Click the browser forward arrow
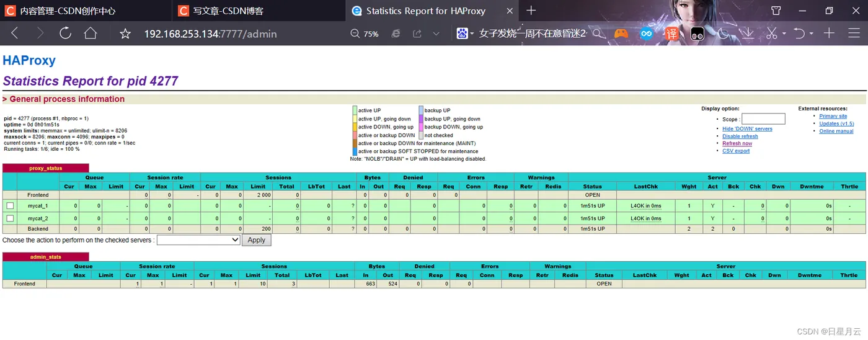This screenshot has height=340, width=868. click(40, 34)
